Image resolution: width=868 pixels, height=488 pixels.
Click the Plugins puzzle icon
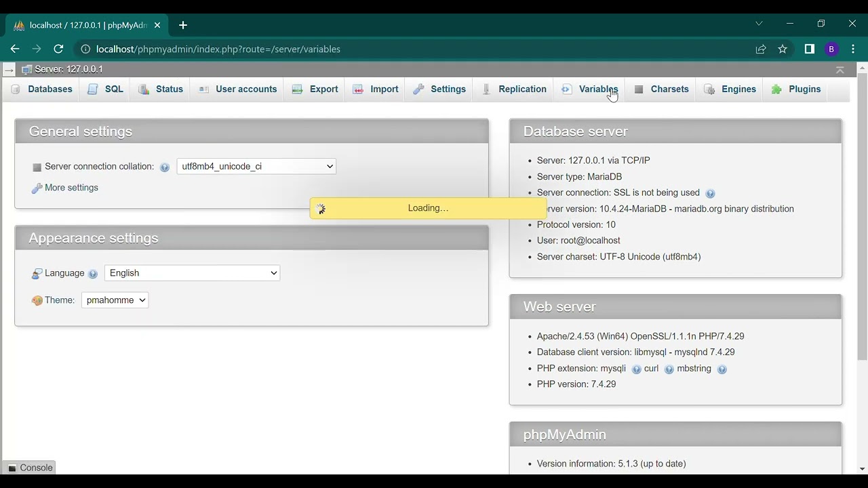click(776, 89)
